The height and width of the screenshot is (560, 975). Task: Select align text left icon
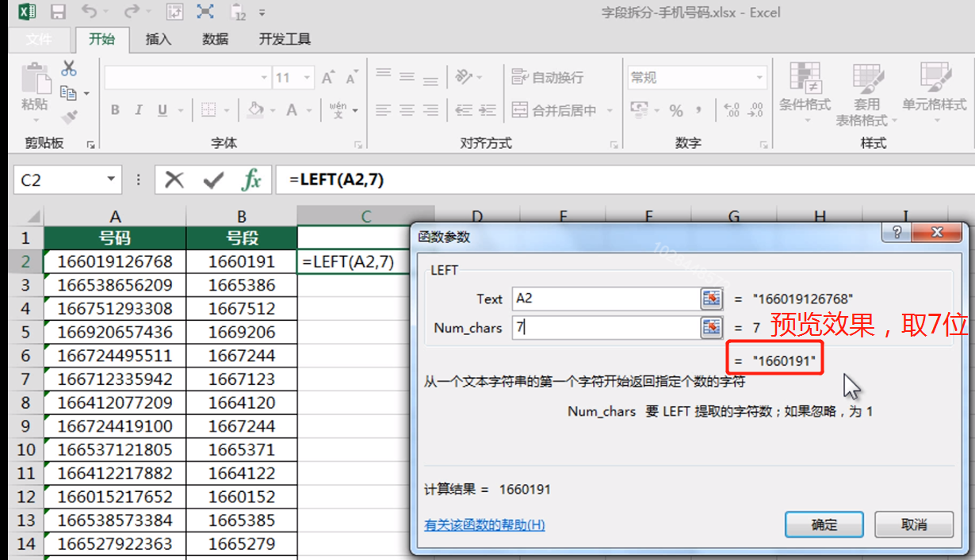384,110
